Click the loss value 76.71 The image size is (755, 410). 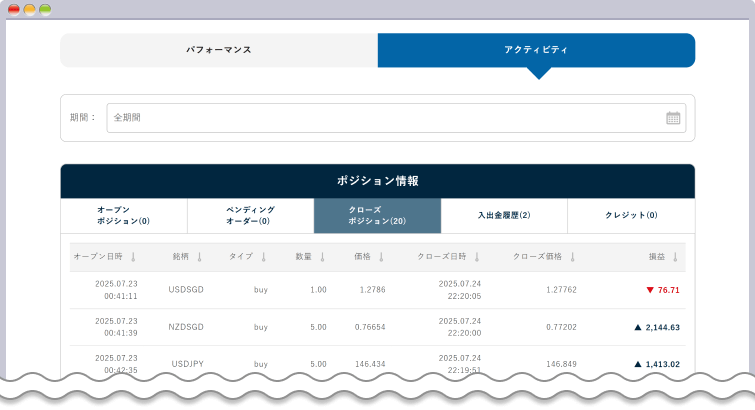[x=668, y=290]
